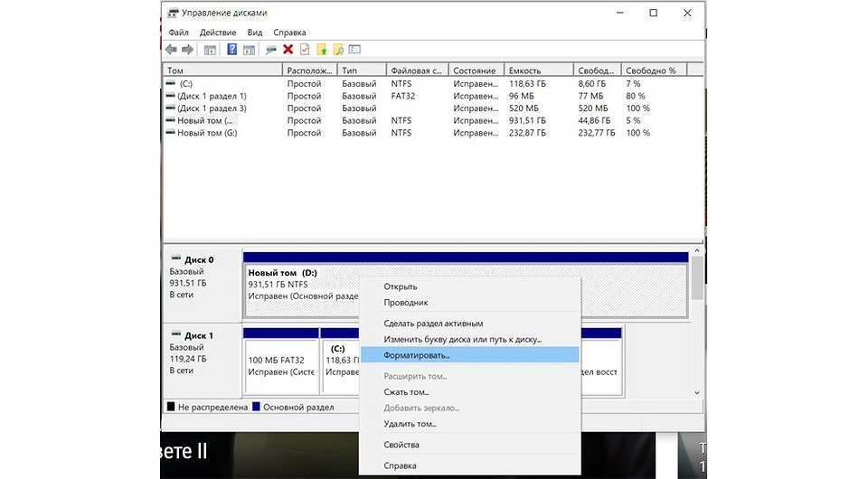Click the folder with green arrow icon
The image size is (868, 479).
pyautogui.click(x=322, y=50)
